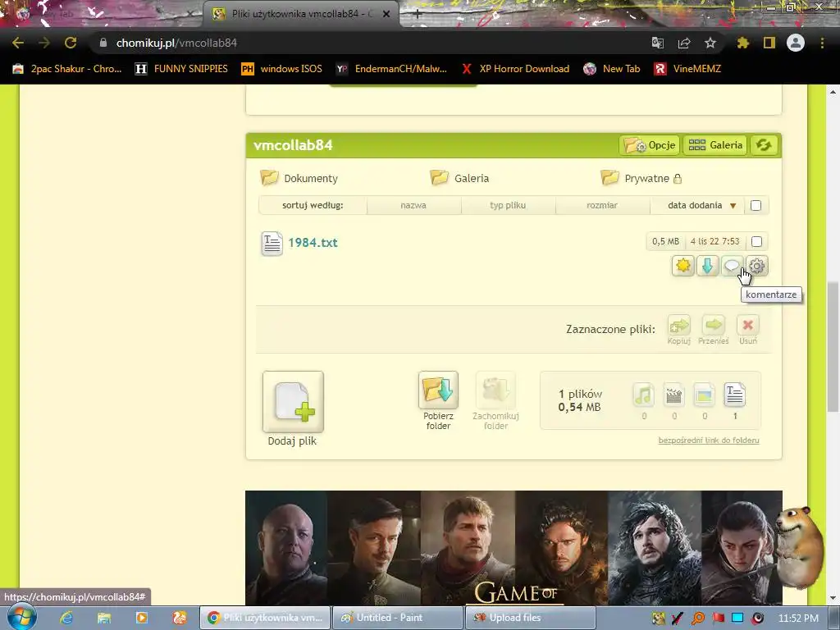Check the select-all checkbox in sort bar

tap(756, 205)
